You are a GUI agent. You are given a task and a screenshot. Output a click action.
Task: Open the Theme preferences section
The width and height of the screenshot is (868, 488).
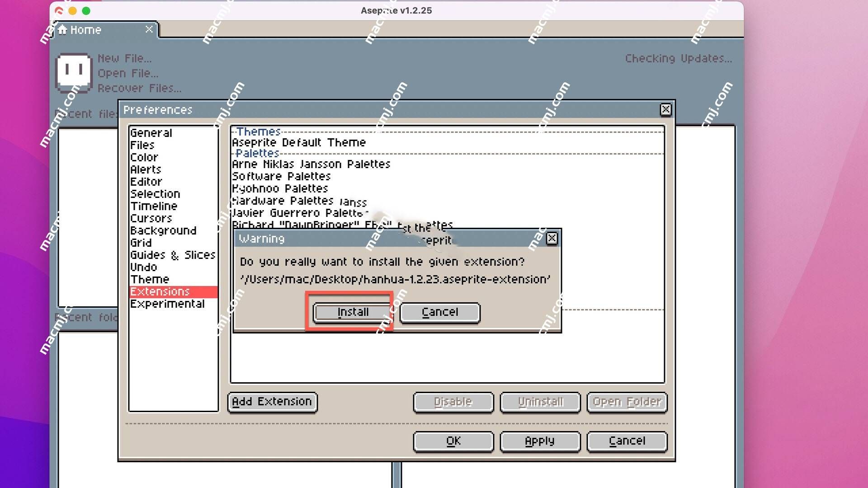point(173,279)
